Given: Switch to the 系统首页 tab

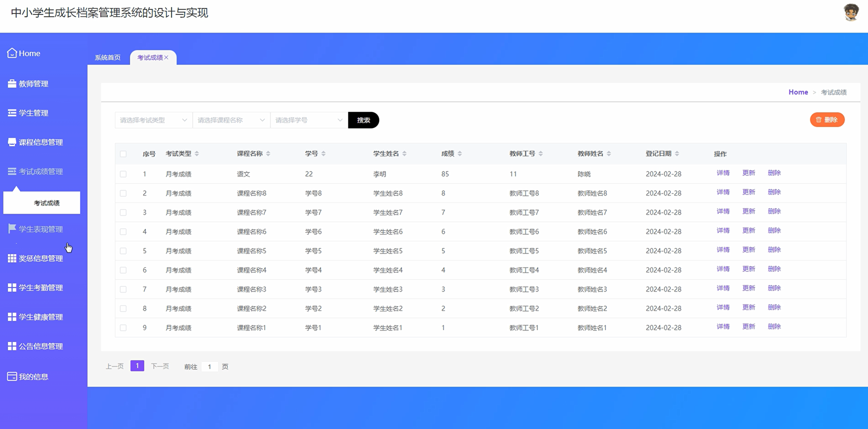Looking at the screenshot, I should [107, 58].
